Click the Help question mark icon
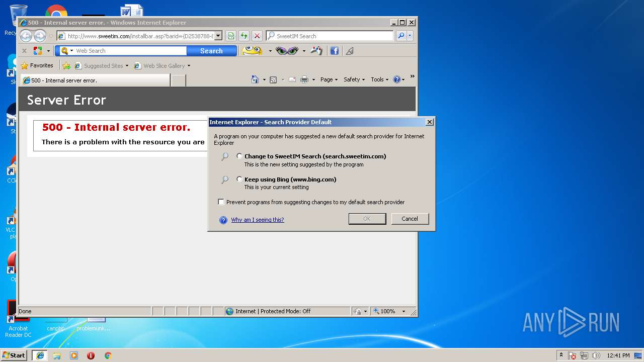644x362 pixels. (396, 79)
